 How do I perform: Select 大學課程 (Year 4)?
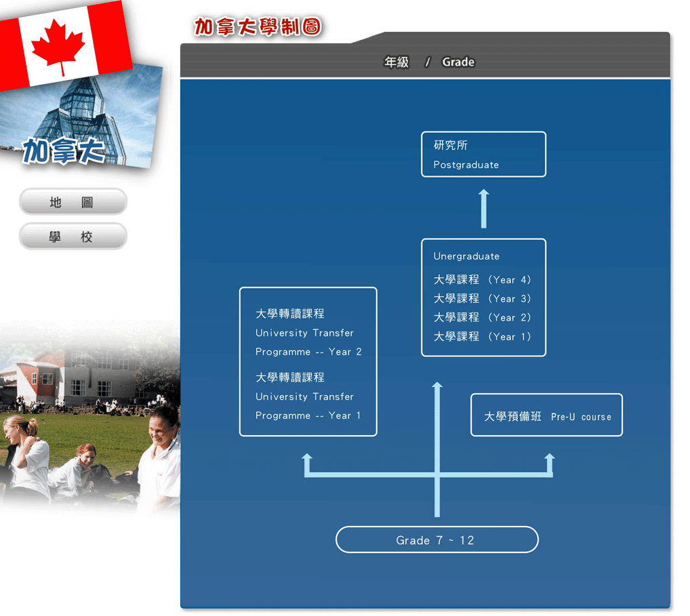(483, 280)
